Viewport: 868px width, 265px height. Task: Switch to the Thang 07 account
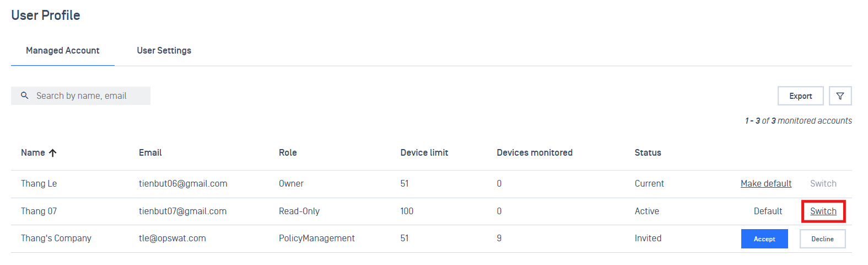823,211
